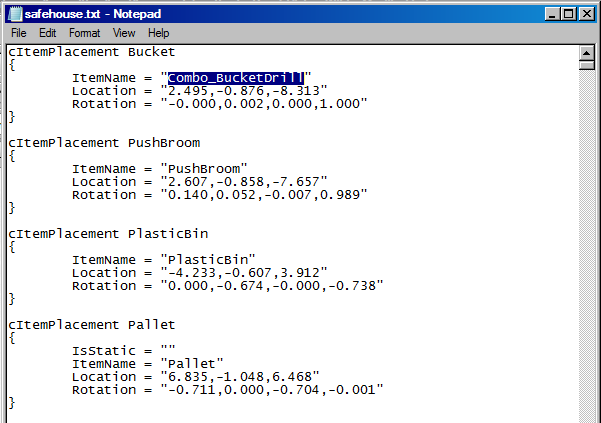The image size is (601, 423).
Task: Click the Bucket Rotation value
Action: point(264,104)
